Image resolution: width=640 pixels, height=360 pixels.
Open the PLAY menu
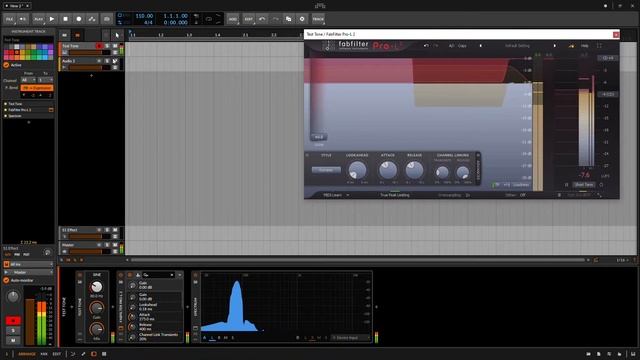point(38,19)
